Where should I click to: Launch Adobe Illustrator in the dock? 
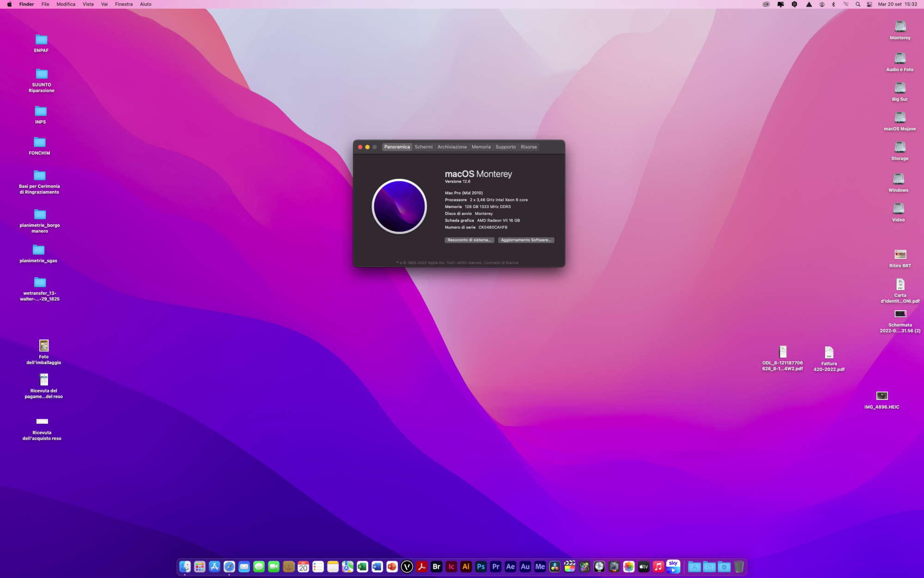[466, 566]
